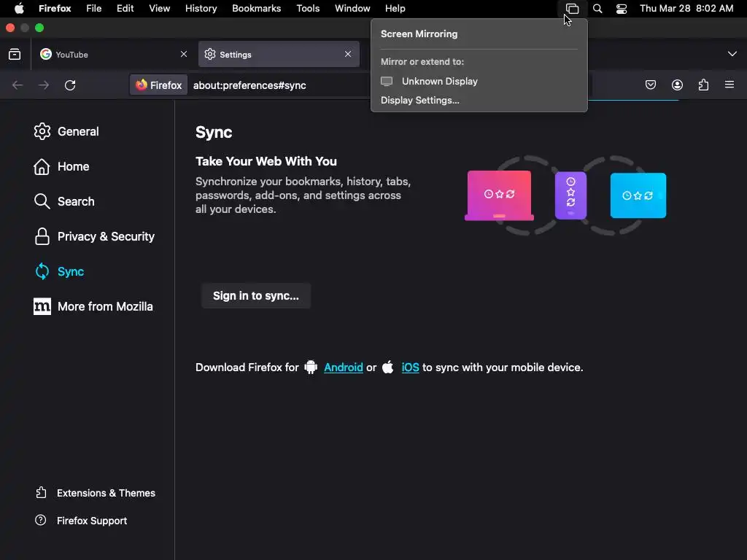Open the History menu
Screen dimensions: 747x560
click(x=201, y=9)
